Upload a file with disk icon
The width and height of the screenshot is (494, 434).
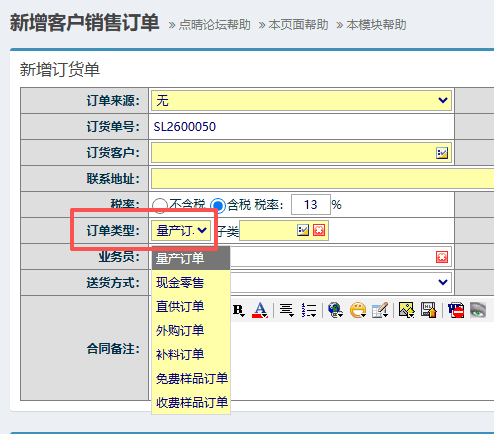point(429,310)
